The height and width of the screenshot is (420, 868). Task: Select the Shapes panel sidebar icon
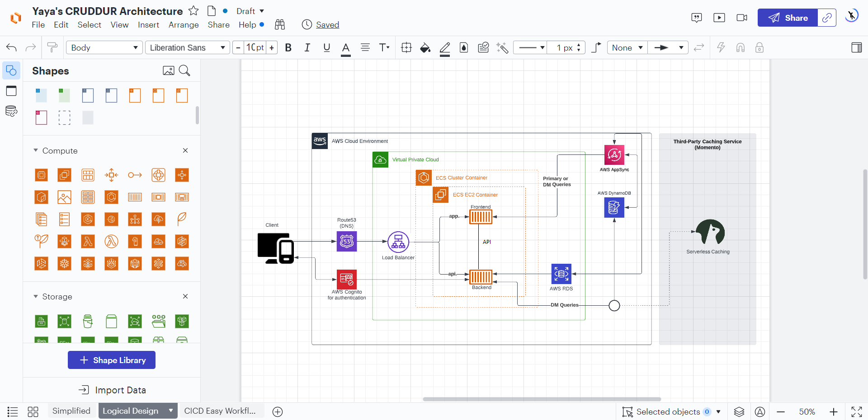click(11, 71)
